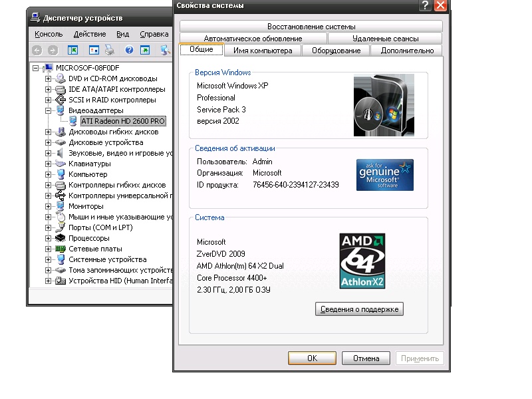Image resolution: width=532 pixels, height=399 pixels.
Task: Click the title bar help question mark button
Action: 425,5
